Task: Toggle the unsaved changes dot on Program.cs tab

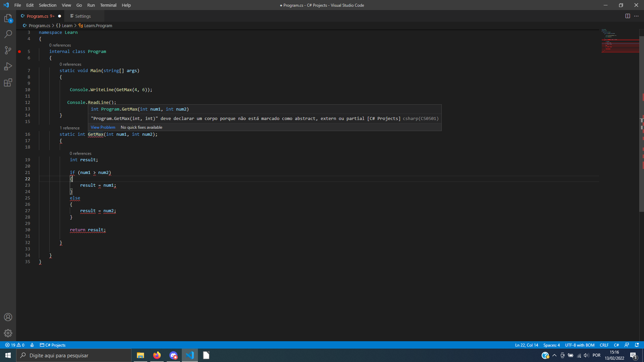Action: coord(60,16)
